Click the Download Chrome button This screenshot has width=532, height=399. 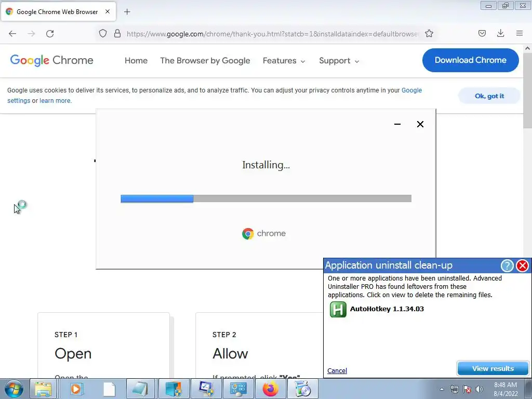[470, 60]
